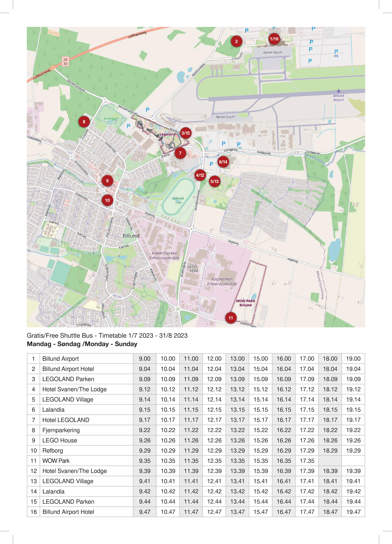Click the Apron South map label
This screenshot has height=544, width=392.
(225, 117)
